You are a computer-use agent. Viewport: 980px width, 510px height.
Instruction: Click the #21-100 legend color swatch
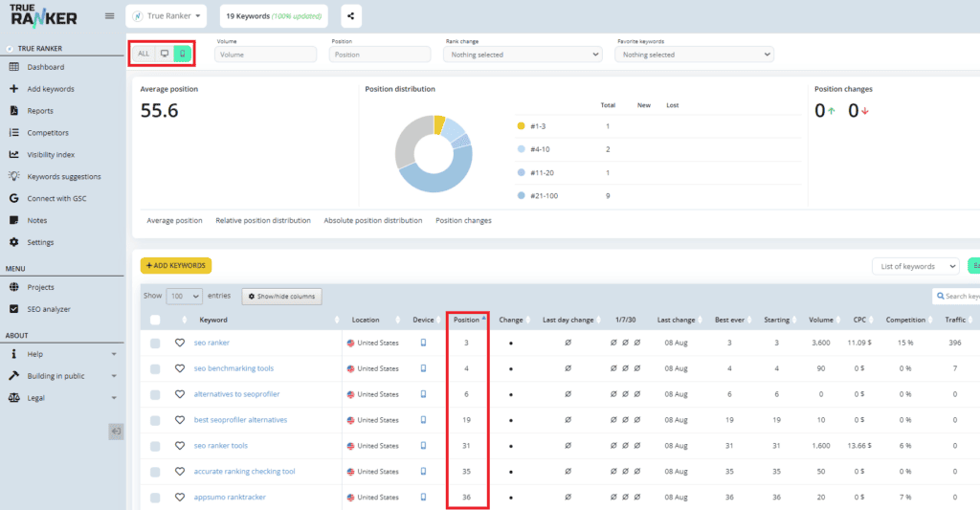[x=522, y=195]
